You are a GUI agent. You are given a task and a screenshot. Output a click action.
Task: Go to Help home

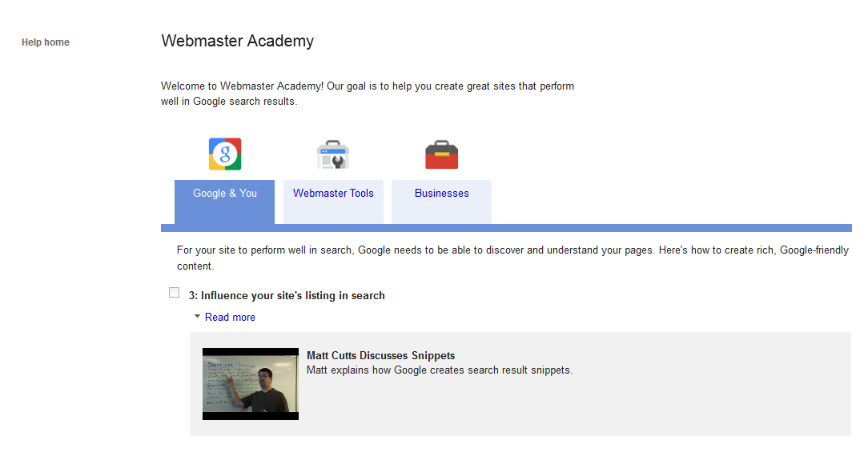pos(46,42)
